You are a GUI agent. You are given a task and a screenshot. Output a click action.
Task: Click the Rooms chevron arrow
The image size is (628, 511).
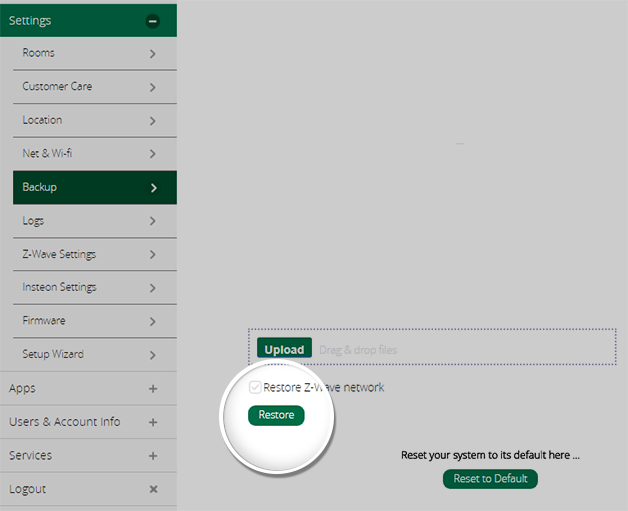[x=152, y=54]
